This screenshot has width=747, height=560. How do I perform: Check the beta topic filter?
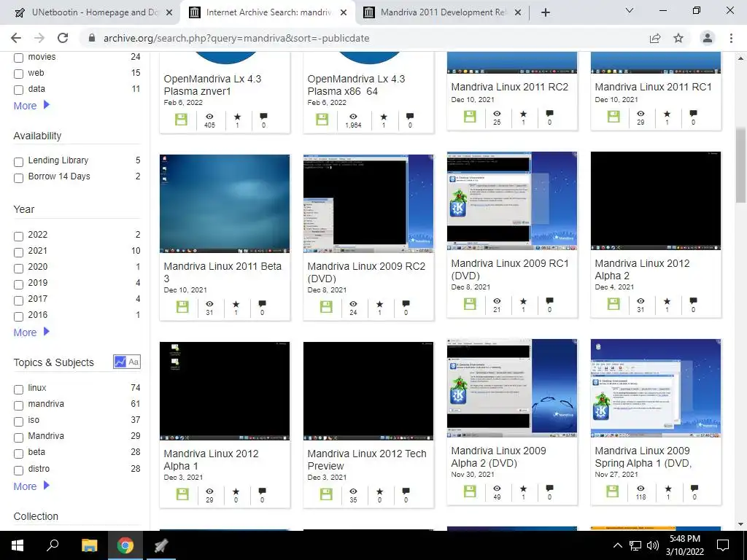click(x=18, y=454)
